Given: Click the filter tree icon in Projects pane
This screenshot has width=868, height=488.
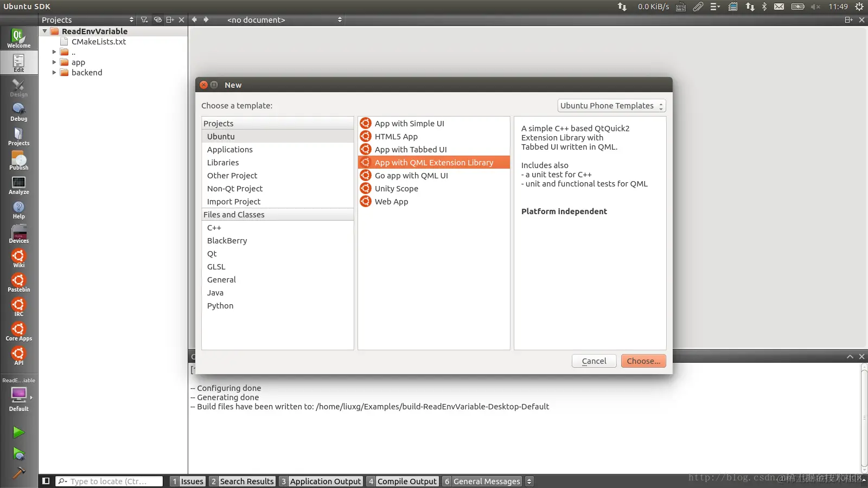Looking at the screenshot, I should (x=144, y=20).
